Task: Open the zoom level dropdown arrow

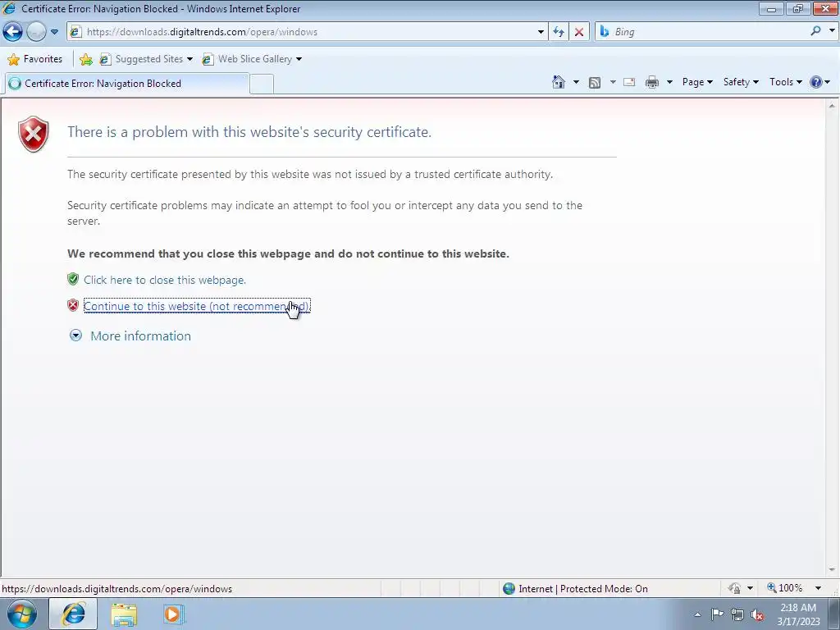Action: [x=818, y=588]
